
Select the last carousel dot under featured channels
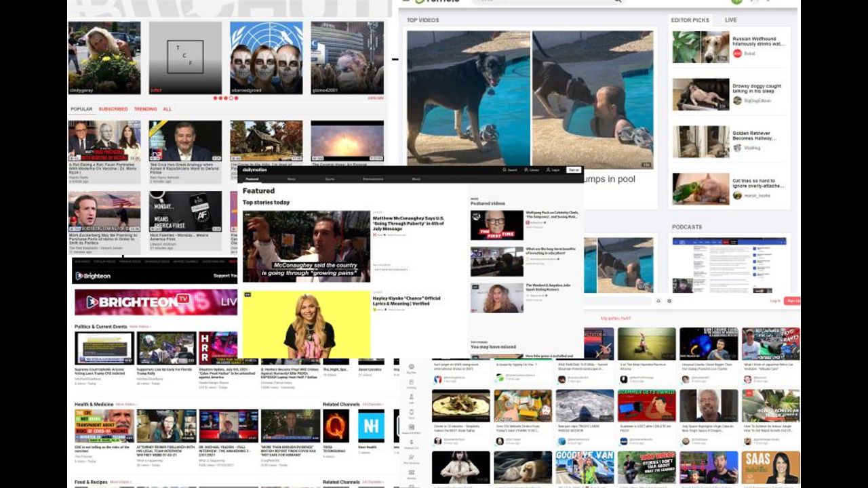coord(236,98)
